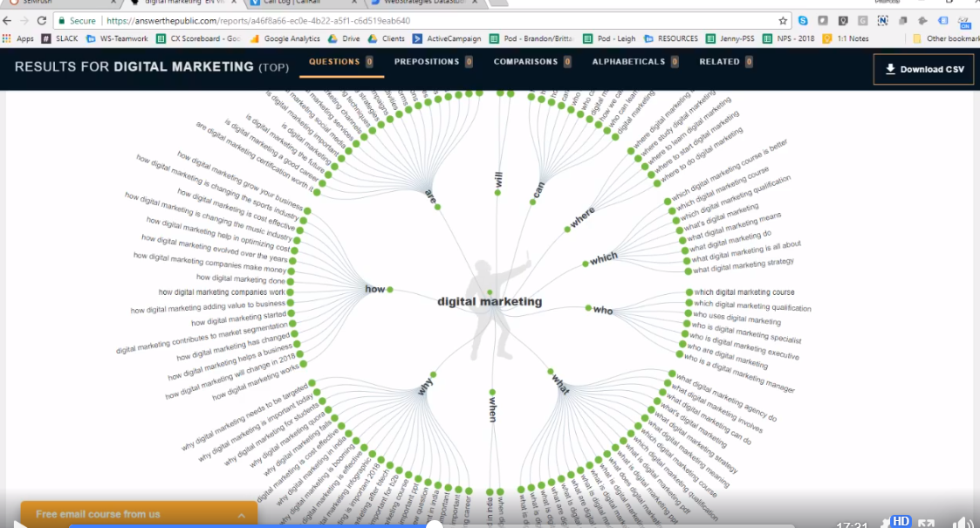
Task: Open the ActiveCampaign bookmark
Action: (447, 38)
